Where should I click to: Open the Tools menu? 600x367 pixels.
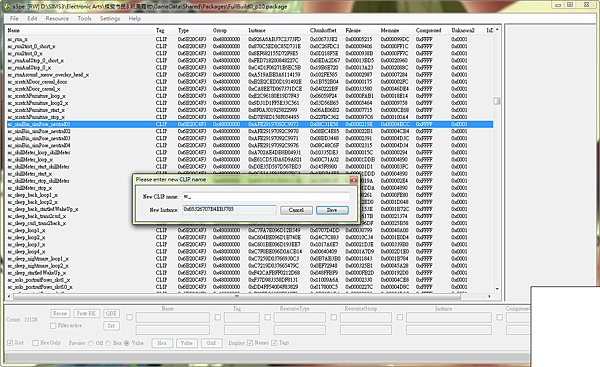click(x=85, y=18)
